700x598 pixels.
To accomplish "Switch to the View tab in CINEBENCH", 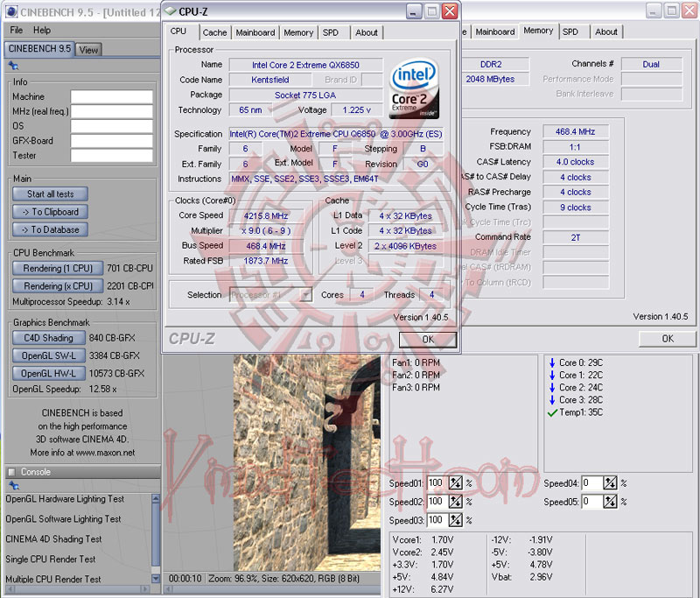I will (88, 50).
